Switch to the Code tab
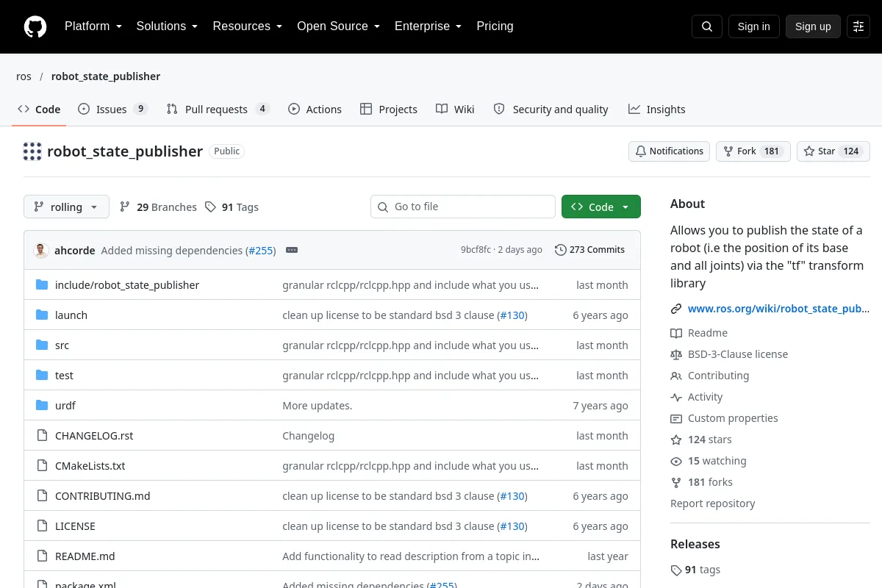882x588 pixels. click(x=39, y=109)
